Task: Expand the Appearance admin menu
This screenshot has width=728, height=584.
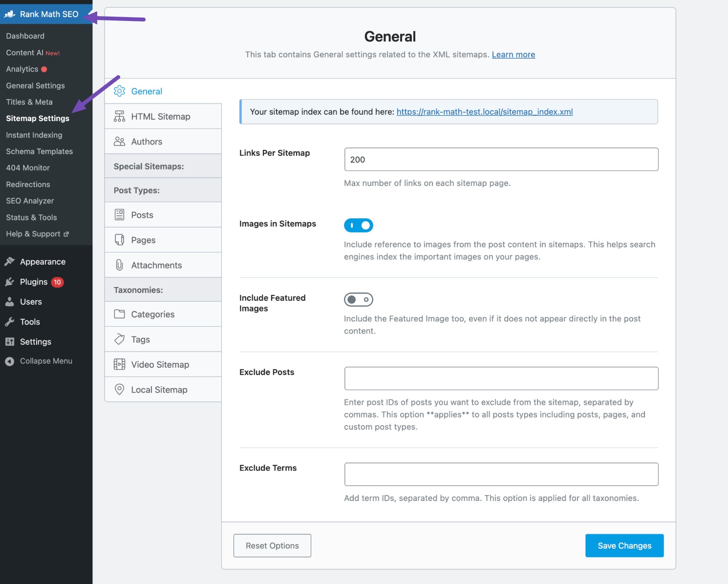Action: [x=43, y=262]
